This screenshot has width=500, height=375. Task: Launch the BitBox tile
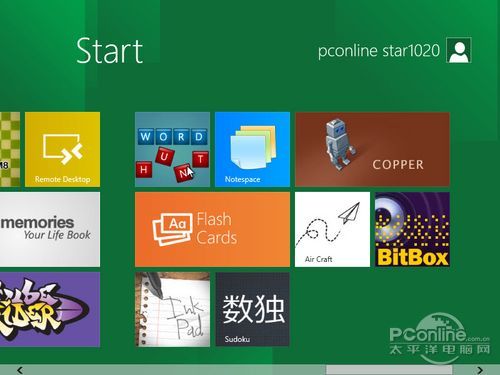[x=412, y=229]
